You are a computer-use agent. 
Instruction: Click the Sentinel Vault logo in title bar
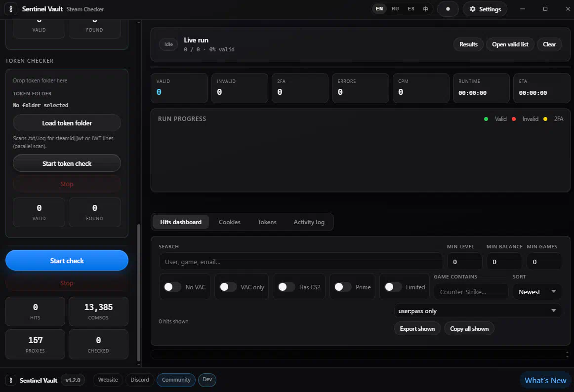click(10, 9)
